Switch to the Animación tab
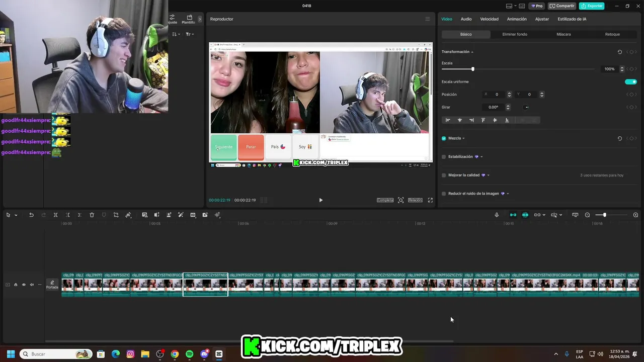 tap(517, 19)
